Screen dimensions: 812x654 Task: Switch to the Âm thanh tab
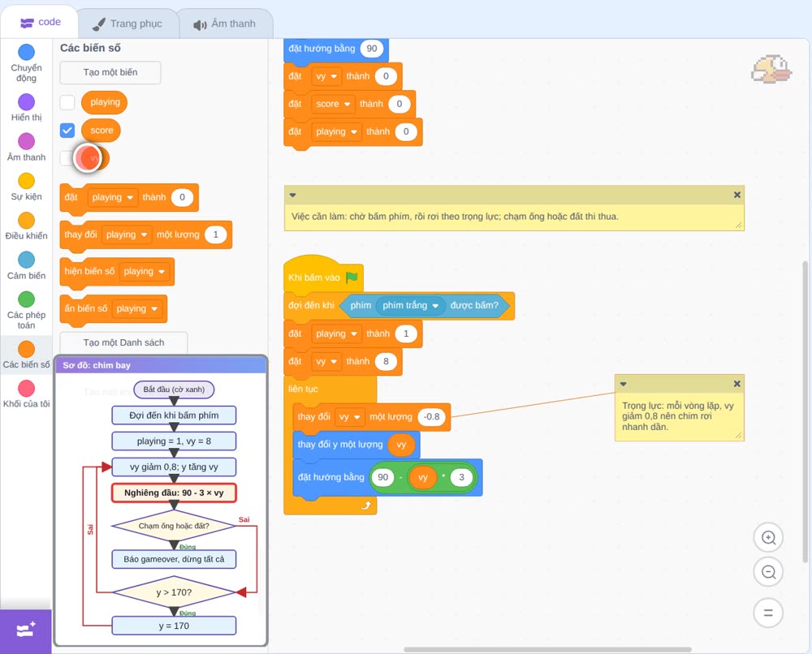(225, 24)
